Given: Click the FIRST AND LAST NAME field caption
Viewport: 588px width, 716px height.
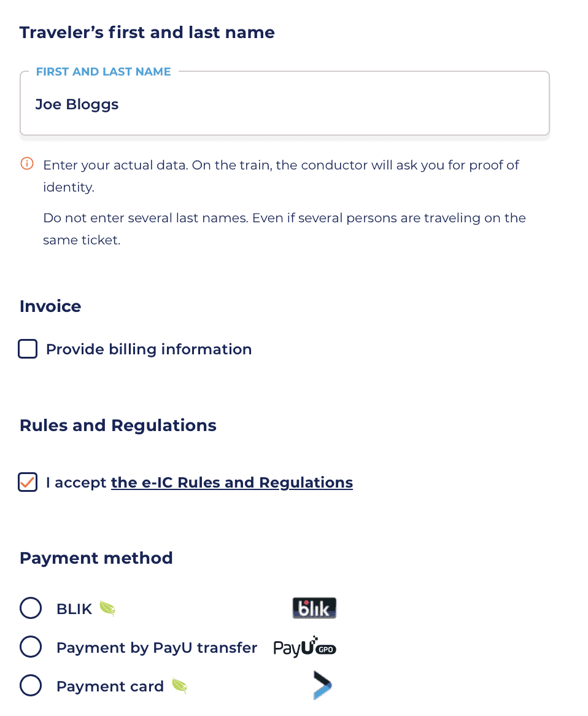Looking at the screenshot, I should (104, 72).
